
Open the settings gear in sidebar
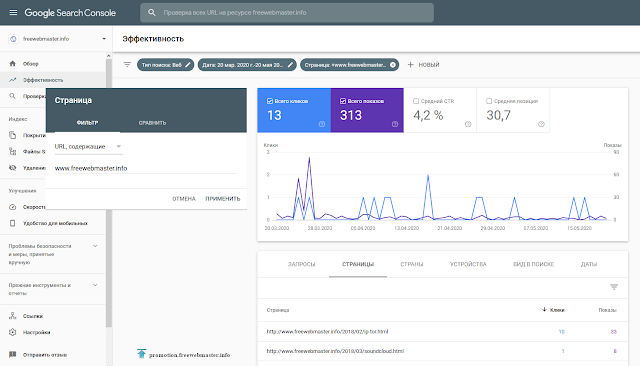pyautogui.click(x=13, y=332)
